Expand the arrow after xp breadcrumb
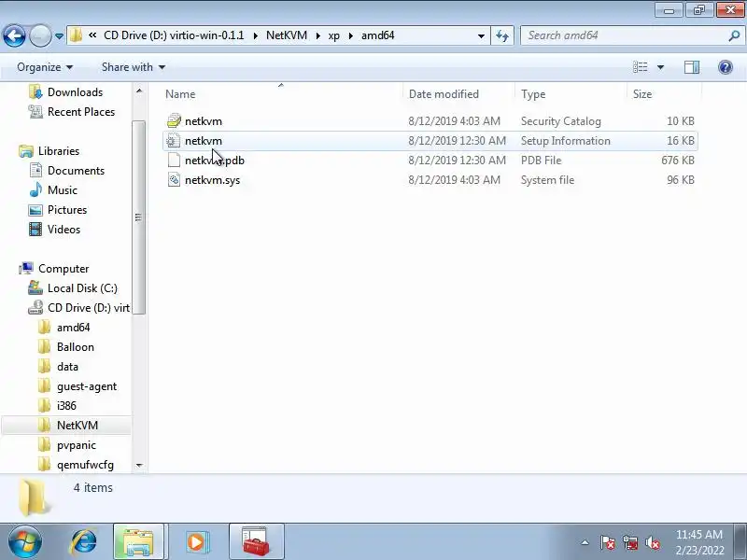Viewport: 747px width, 560px height. [x=351, y=35]
